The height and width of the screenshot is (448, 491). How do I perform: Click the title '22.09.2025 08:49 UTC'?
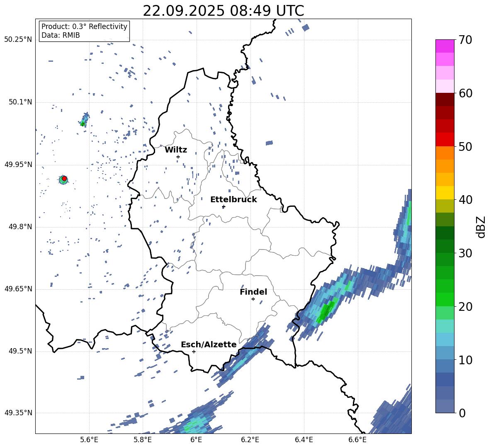223,11
